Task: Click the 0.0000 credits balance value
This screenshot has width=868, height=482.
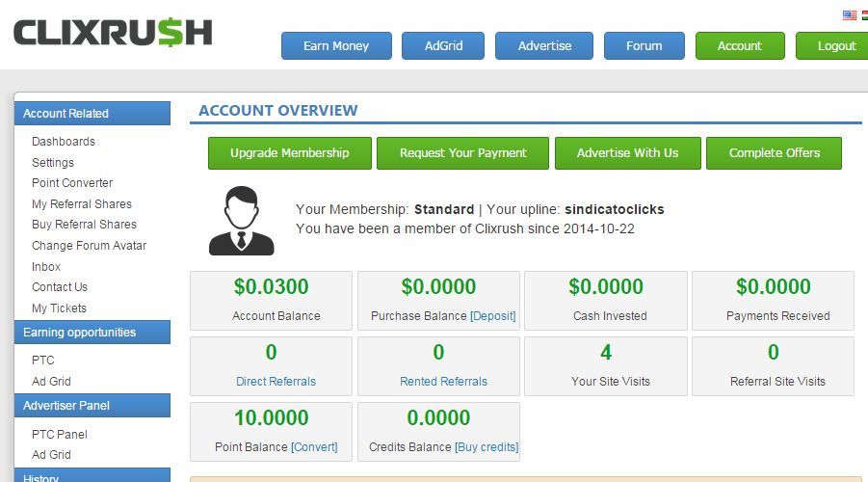Action: (x=438, y=417)
